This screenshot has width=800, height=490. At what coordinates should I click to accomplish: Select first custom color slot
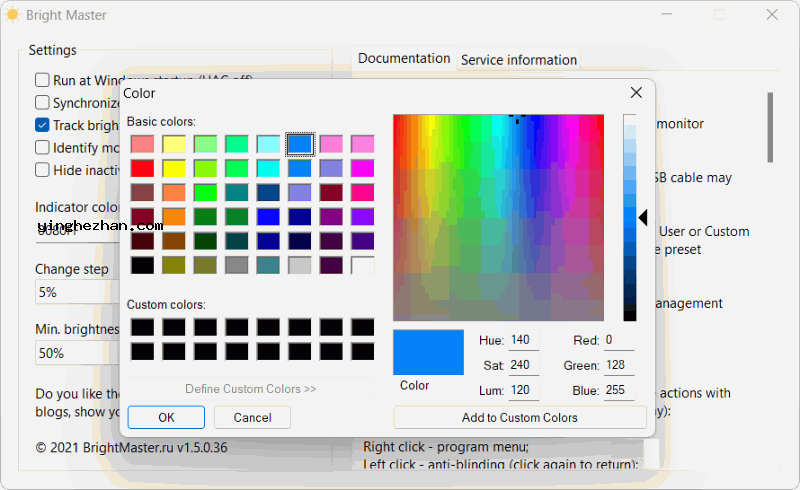coord(142,327)
